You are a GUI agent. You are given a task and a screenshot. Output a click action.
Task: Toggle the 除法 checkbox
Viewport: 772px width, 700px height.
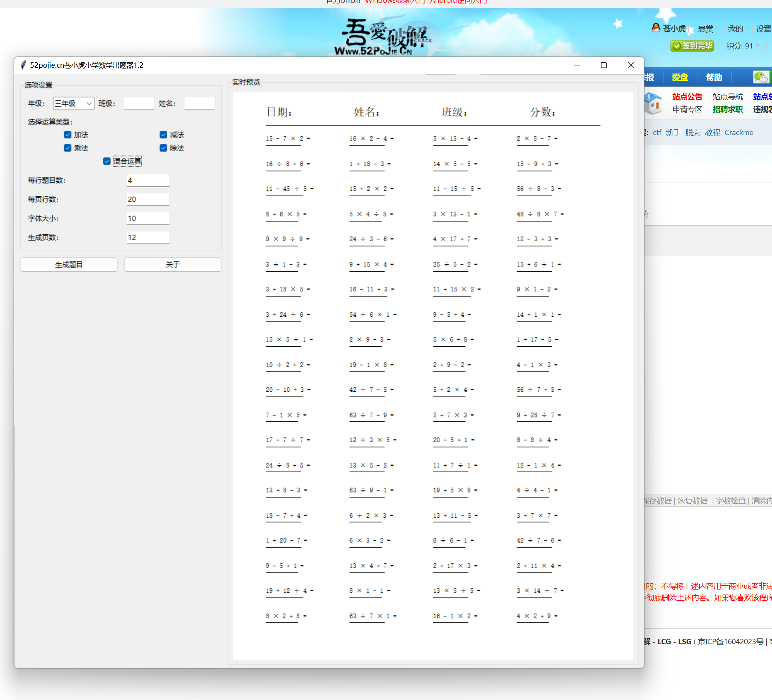pos(163,148)
